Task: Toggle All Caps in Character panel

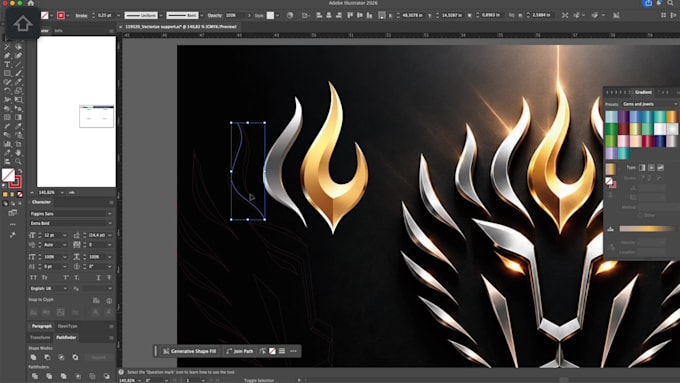Action: 33,278
